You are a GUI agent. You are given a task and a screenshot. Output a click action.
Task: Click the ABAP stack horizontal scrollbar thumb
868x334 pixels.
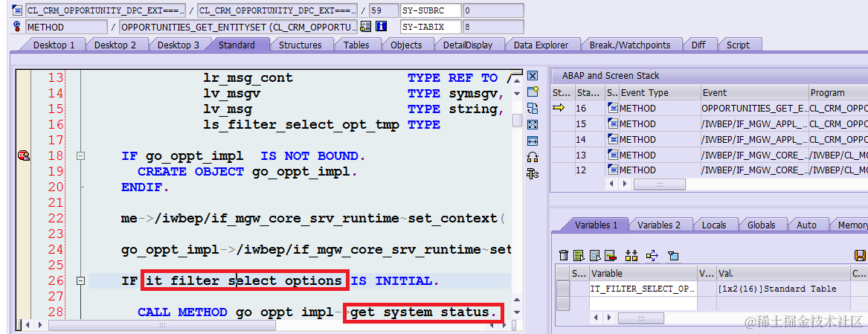click(x=659, y=183)
